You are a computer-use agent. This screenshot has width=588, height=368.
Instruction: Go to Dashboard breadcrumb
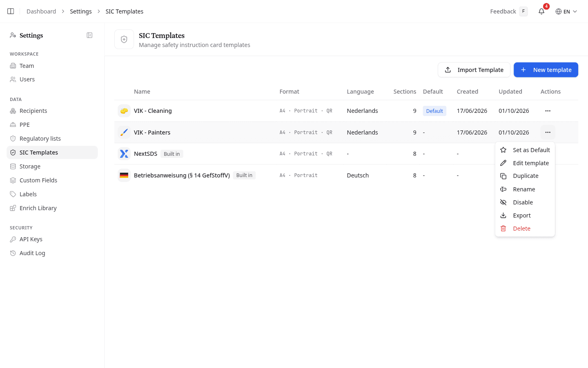click(41, 11)
